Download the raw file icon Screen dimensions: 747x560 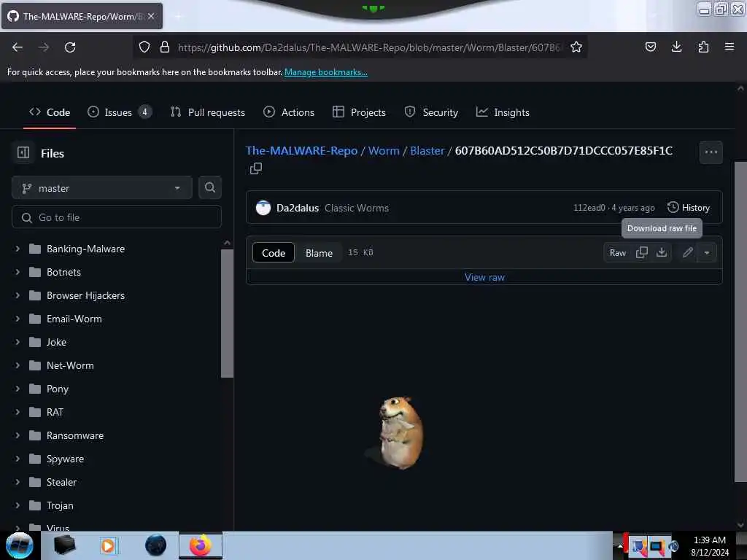tap(661, 252)
